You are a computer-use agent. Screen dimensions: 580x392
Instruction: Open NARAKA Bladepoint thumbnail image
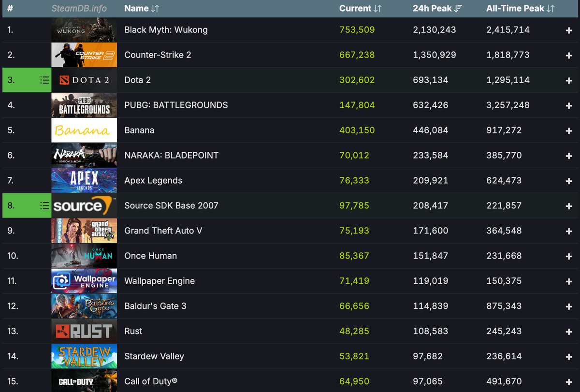click(x=84, y=156)
